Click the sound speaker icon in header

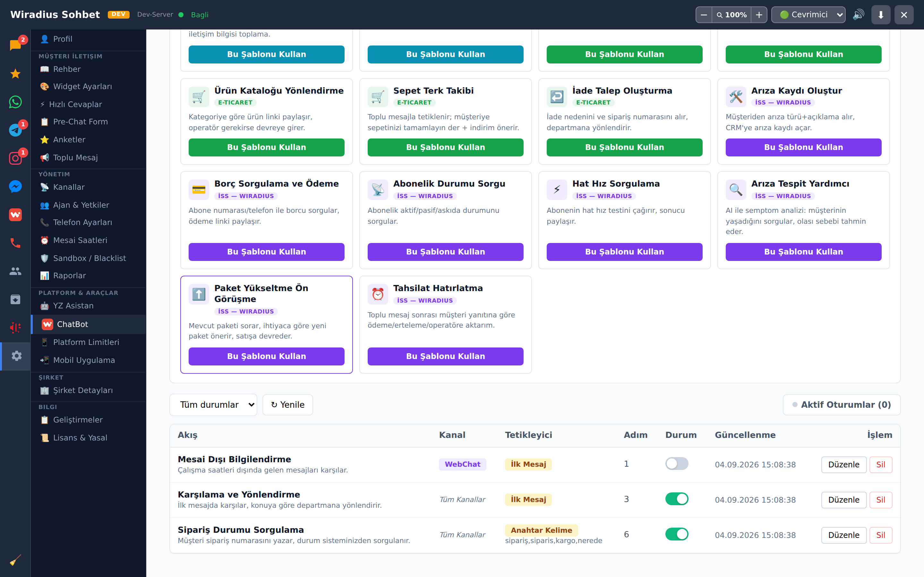pos(858,14)
